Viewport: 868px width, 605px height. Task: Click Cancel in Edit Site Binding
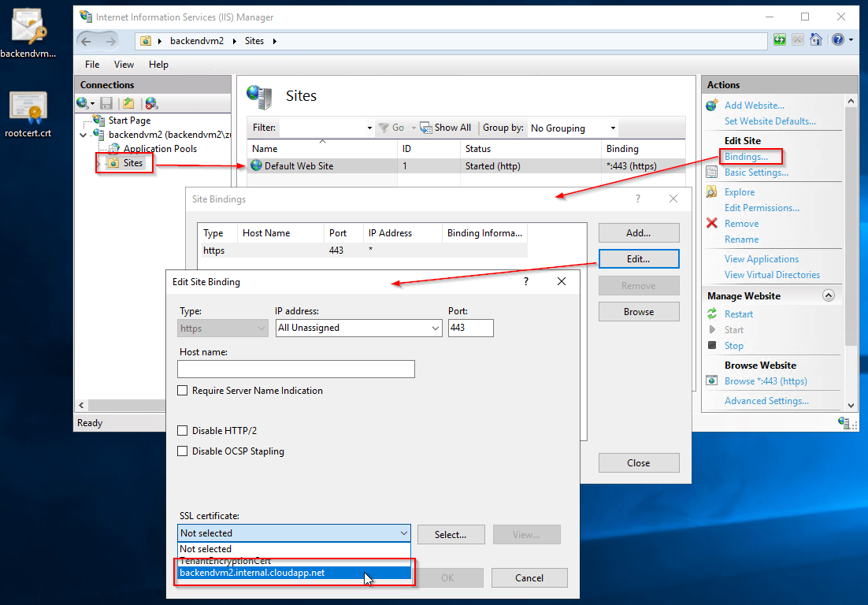pos(529,578)
